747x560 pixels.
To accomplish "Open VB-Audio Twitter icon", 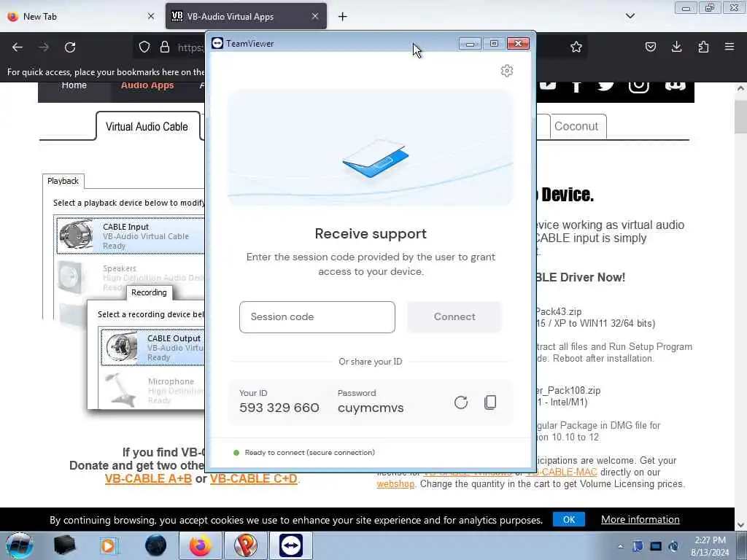I will tap(605, 86).
